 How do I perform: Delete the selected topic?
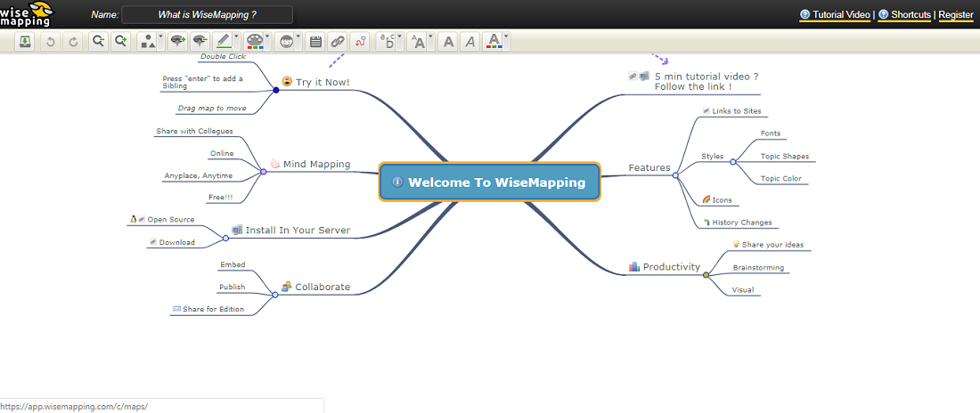coord(200,42)
